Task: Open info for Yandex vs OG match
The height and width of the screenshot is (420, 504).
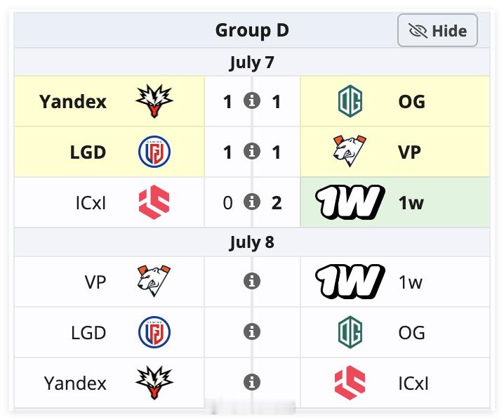Action: 252,101
